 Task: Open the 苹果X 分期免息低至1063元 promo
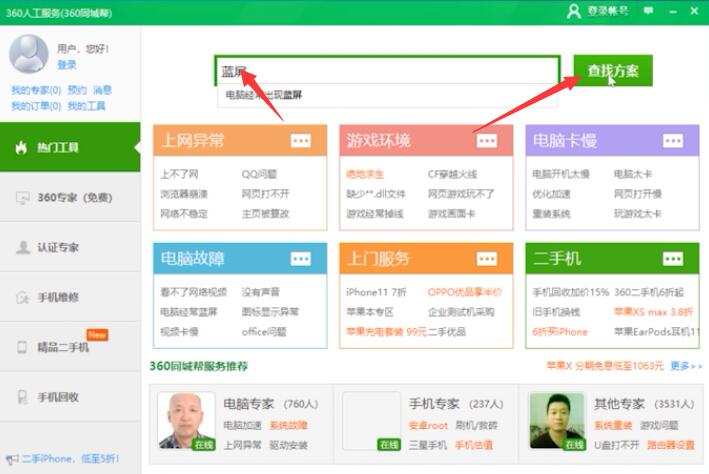point(605,365)
